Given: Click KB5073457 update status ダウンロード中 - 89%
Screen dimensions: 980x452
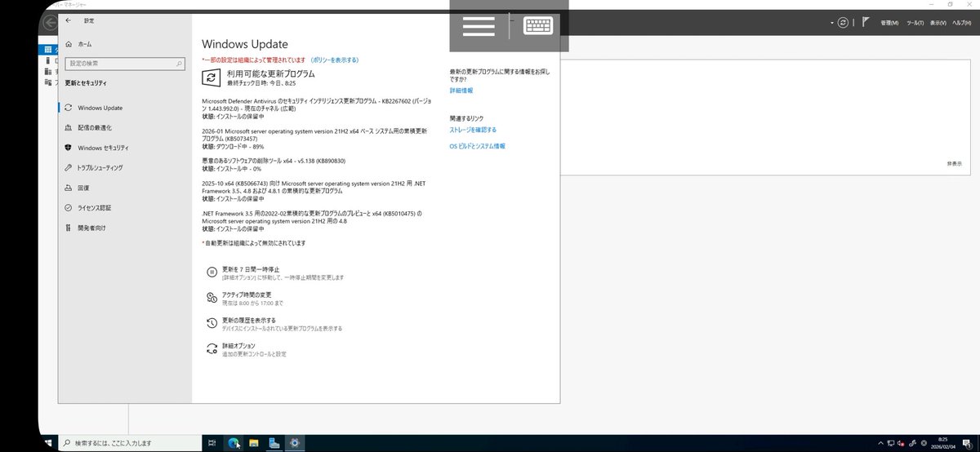Looking at the screenshot, I should click(x=233, y=146).
